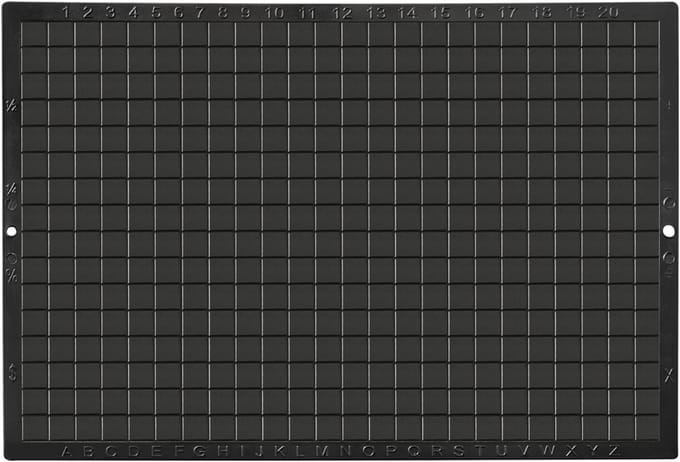This screenshot has width=680, height=462.
Task: Click the number 14 along the top edge
Action: coord(407,13)
